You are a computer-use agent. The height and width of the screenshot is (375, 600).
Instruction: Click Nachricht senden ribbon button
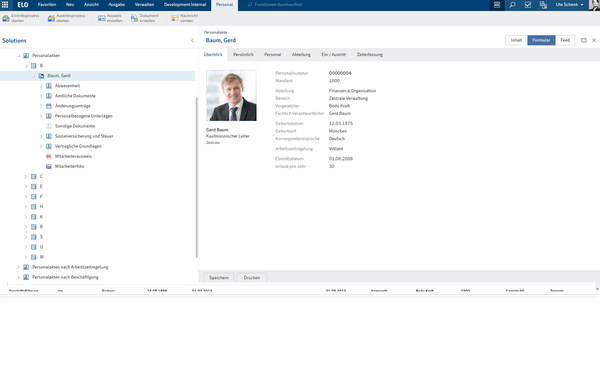click(185, 18)
